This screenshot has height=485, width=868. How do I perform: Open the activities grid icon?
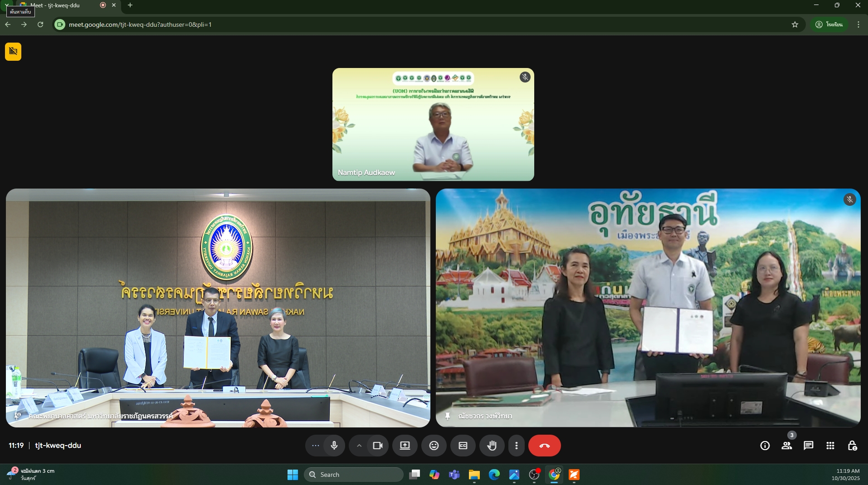click(830, 446)
